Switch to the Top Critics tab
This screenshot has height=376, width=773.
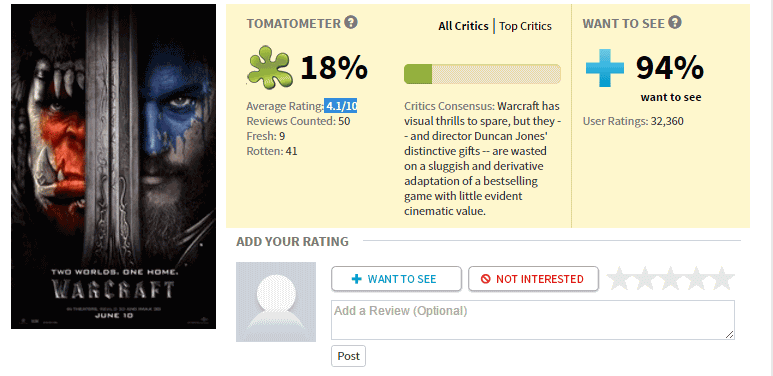point(526,26)
